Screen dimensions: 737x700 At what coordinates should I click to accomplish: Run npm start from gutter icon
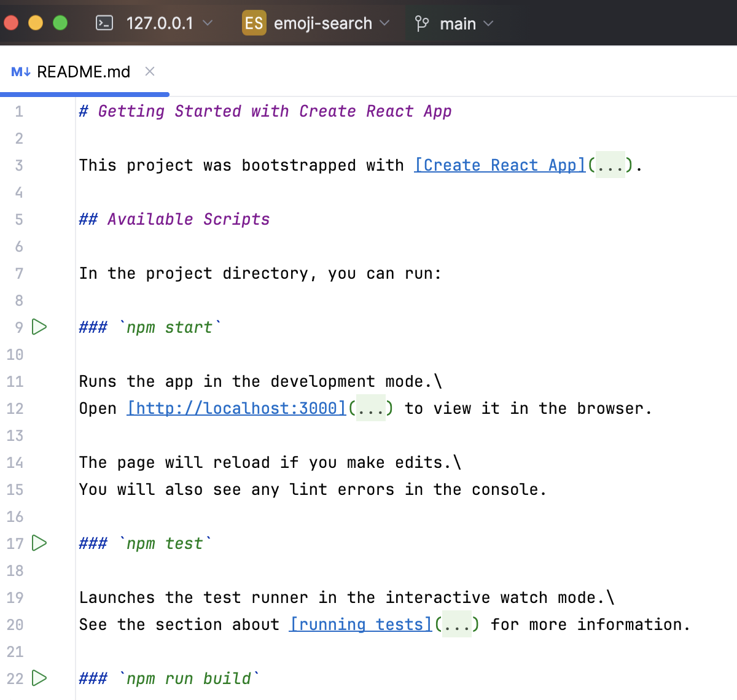click(x=39, y=327)
